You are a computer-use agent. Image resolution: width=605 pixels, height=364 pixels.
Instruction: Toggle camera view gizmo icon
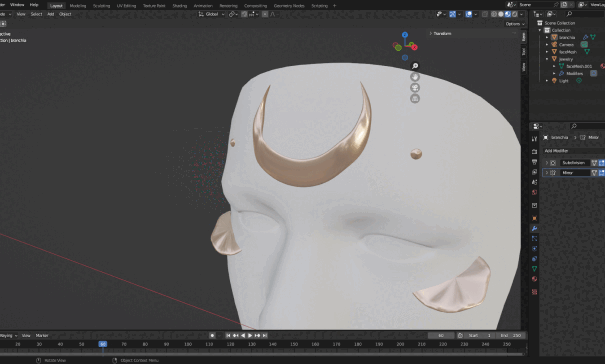415,88
